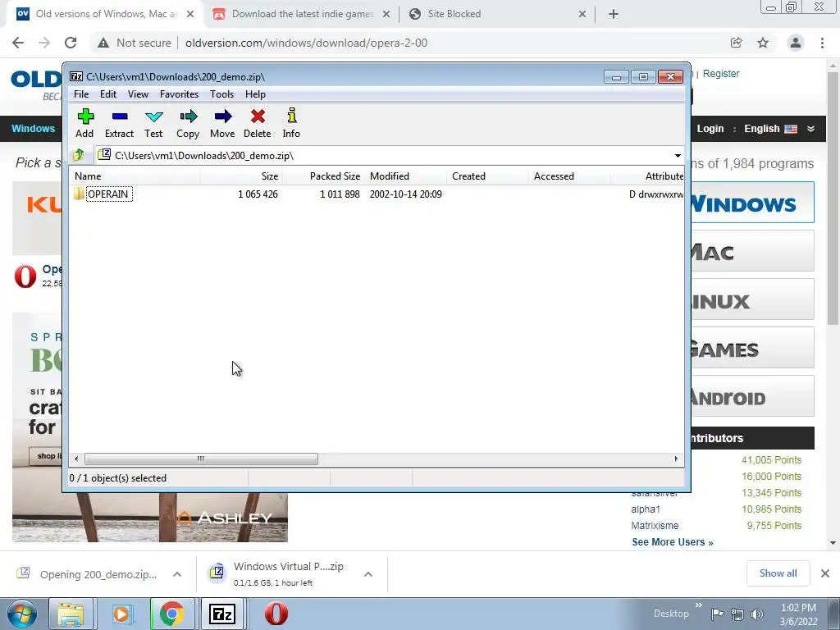Click the share page icon
Screen dimensions: 840x630
pyautogui.click(x=737, y=43)
